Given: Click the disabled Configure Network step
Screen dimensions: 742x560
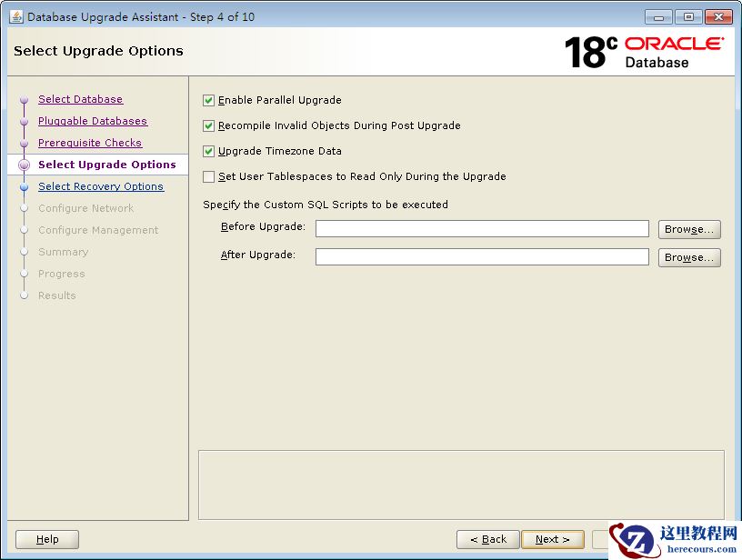Looking at the screenshot, I should point(85,208).
